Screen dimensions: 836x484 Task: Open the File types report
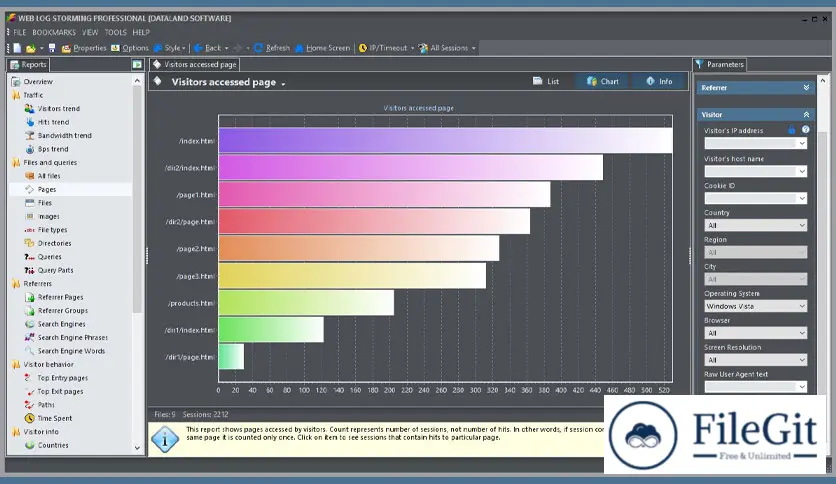52,230
